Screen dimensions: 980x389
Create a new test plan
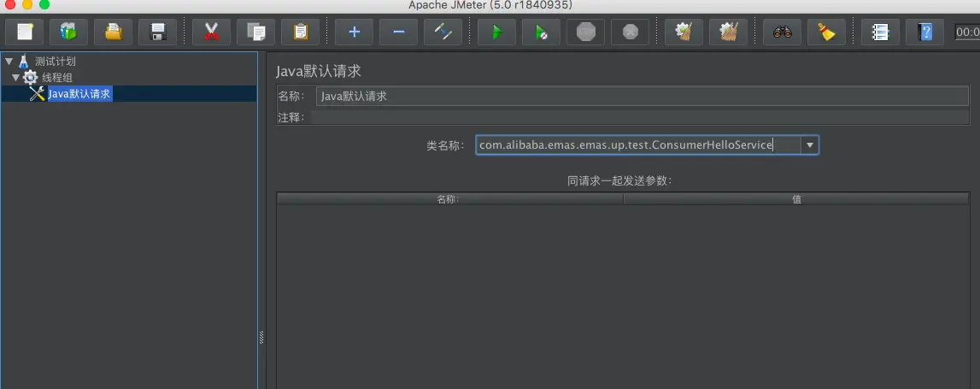25,32
